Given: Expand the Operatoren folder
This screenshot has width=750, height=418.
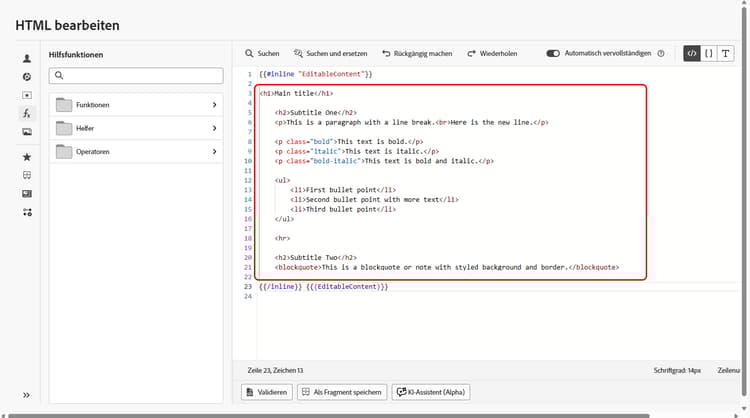Looking at the screenshot, I should [x=135, y=152].
